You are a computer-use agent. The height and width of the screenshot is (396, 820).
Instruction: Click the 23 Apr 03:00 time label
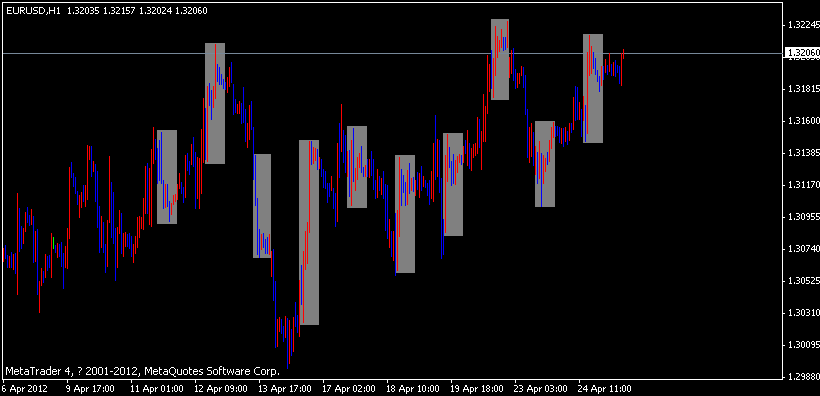(x=540, y=389)
